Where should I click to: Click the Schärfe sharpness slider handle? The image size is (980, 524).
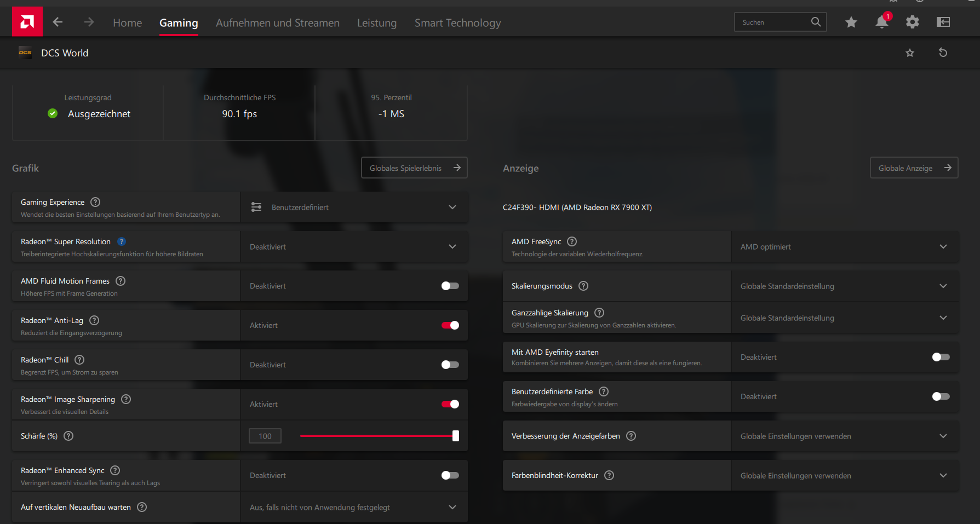tap(456, 436)
